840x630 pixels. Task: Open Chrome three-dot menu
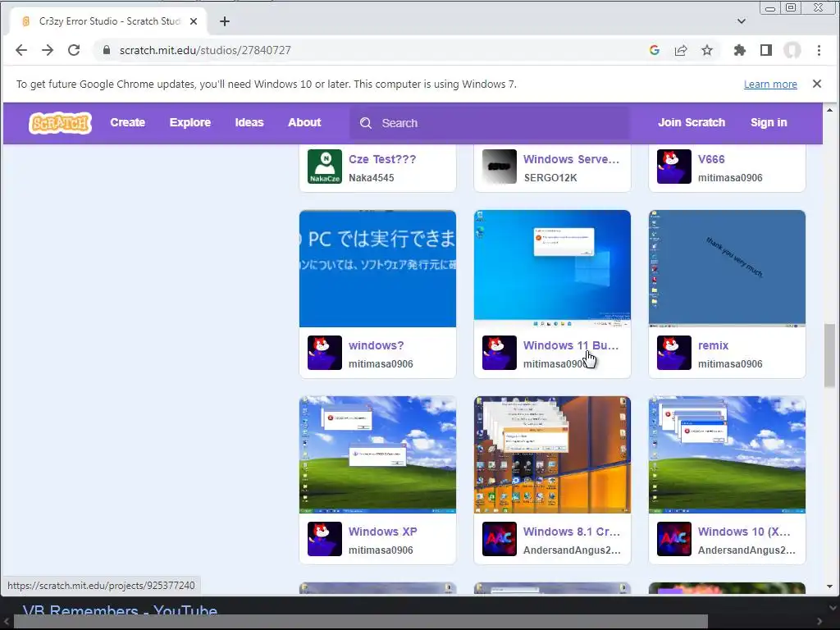pyautogui.click(x=819, y=50)
